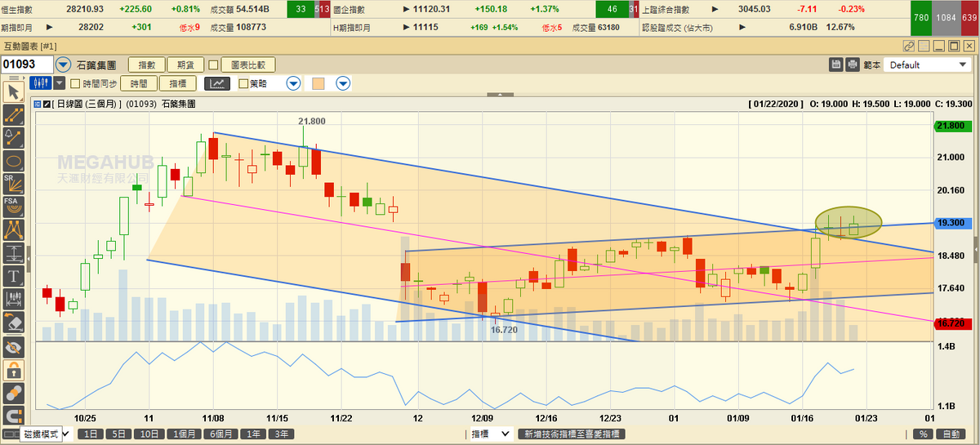The height and width of the screenshot is (445, 980).
Task: Click the 期貨 button
Action: [185, 65]
